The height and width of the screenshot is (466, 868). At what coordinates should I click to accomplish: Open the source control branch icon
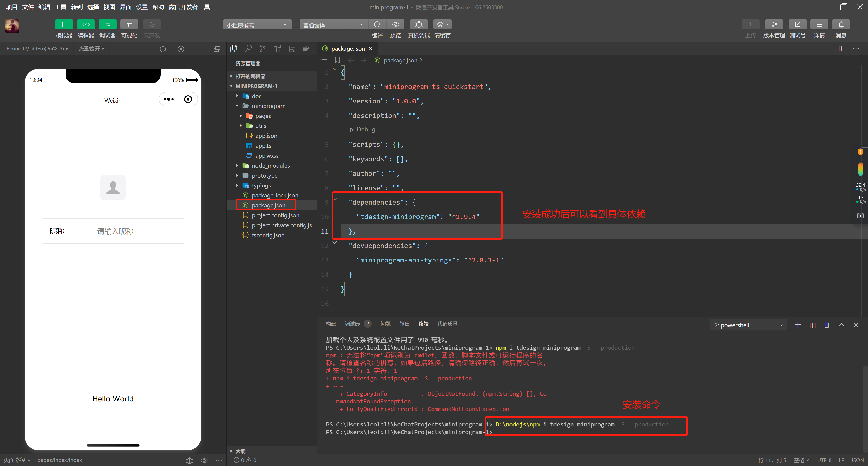click(263, 49)
